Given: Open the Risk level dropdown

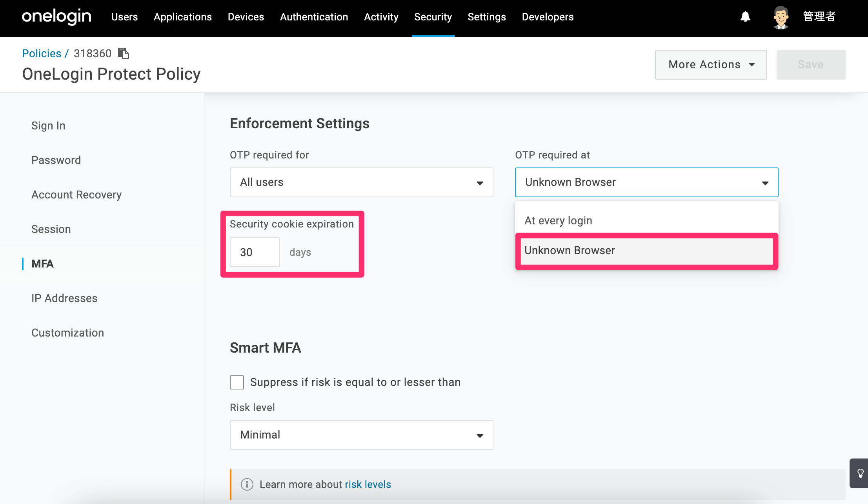Looking at the screenshot, I should click(361, 435).
